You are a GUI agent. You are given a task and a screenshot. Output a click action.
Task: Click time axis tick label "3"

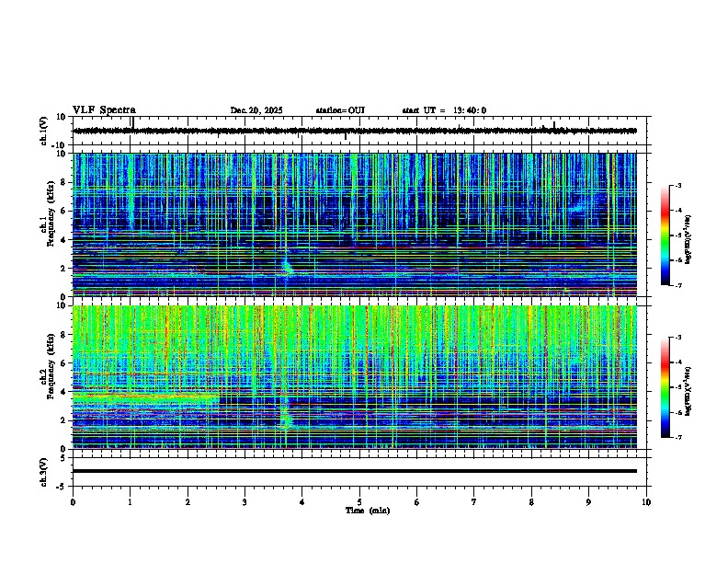pos(245,502)
